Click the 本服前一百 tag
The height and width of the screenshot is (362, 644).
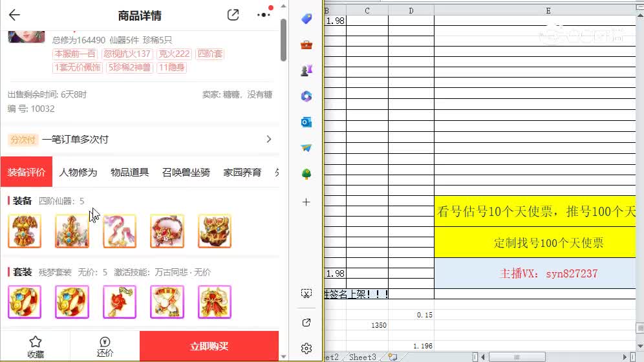[x=75, y=54]
